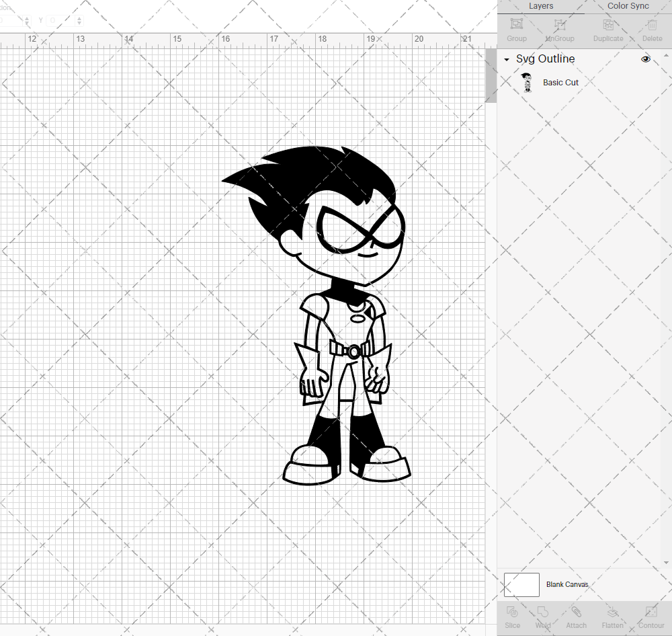Click the Flatten icon
The image size is (672, 636).
pos(612,615)
